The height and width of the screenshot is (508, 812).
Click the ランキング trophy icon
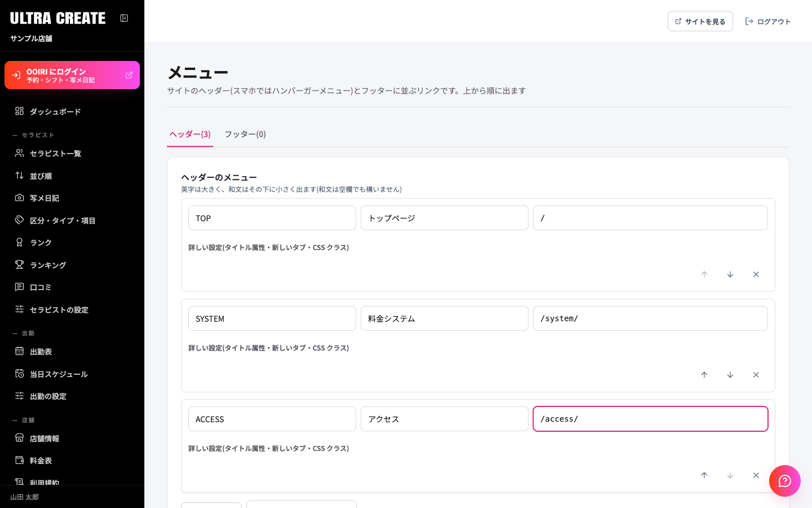pyautogui.click(x=20, y=265)
